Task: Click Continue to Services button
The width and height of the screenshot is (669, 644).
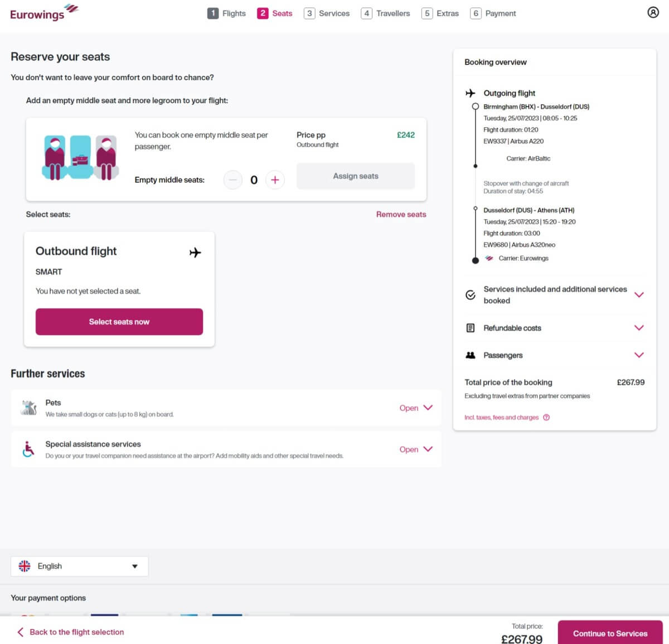Action: tap(610, 633)
